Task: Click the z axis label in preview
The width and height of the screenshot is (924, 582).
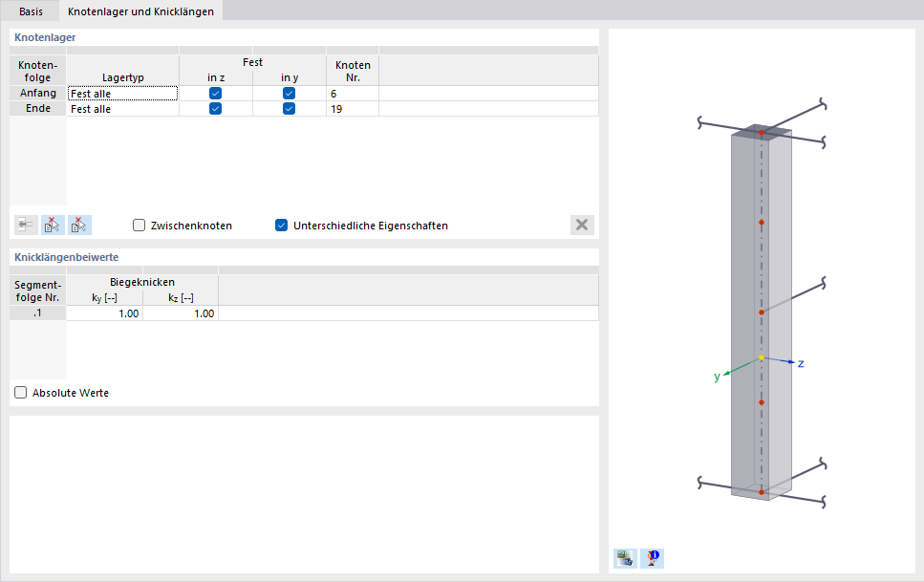Action: [x=801, y=363]
